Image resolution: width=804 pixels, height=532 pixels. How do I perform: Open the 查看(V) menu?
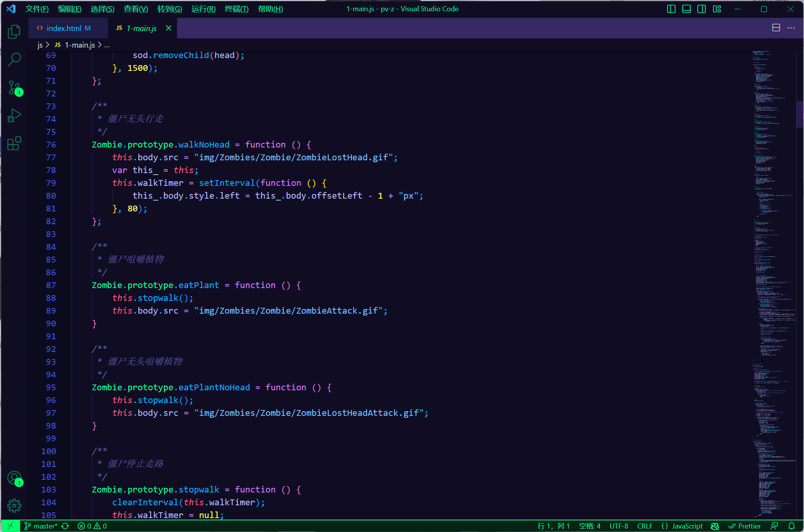[x=136, y=9]
